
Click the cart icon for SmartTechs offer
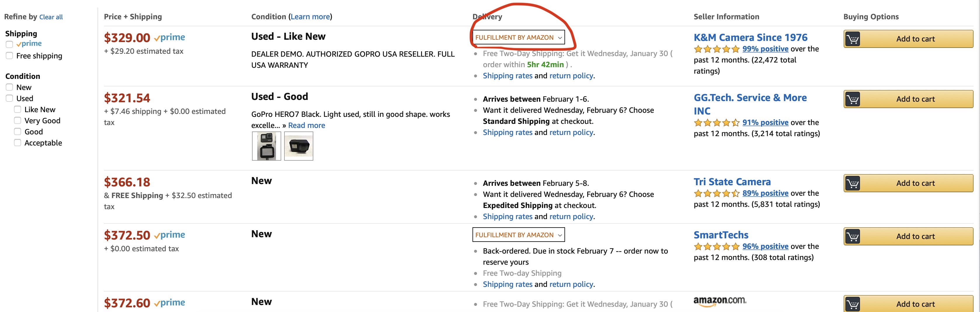coord(853,237)
